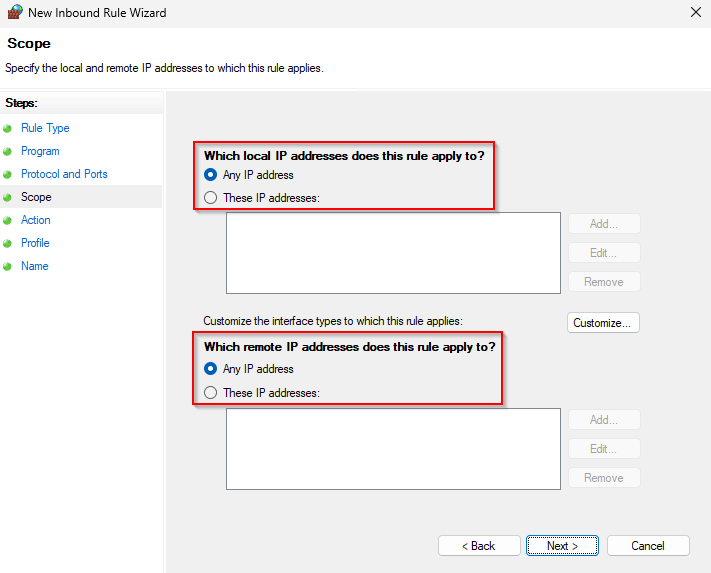Click the firewall wizard icon in title bar
Screen dimensions: 711x573
tap(14, 13)
